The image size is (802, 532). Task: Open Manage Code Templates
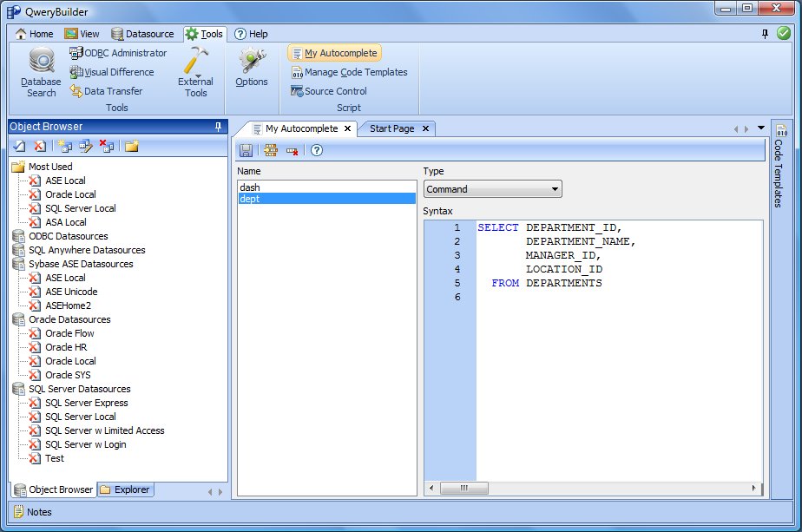point(349,72)
